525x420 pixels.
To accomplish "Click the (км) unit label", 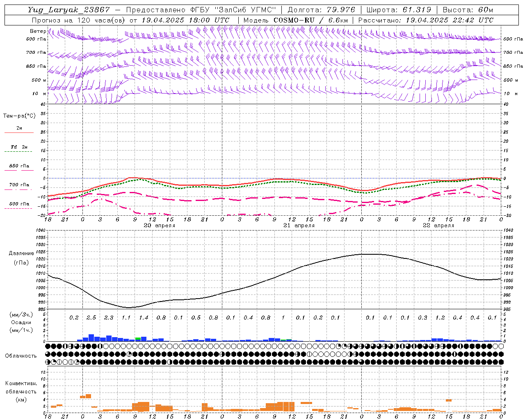I will click(21, 399).
